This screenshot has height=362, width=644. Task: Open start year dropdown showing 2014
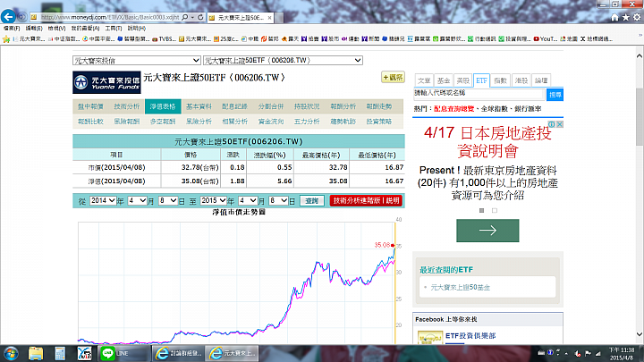[x=102, y=201]
